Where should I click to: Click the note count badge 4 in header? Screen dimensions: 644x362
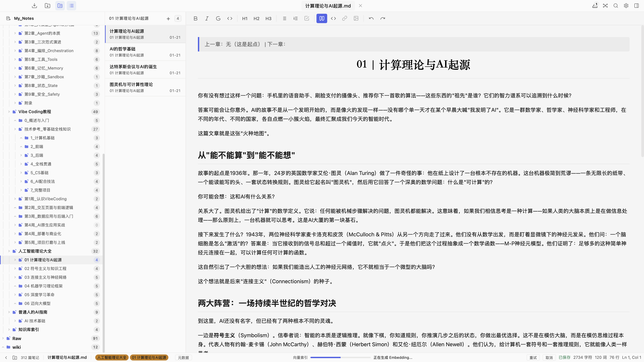pos(178,18)
